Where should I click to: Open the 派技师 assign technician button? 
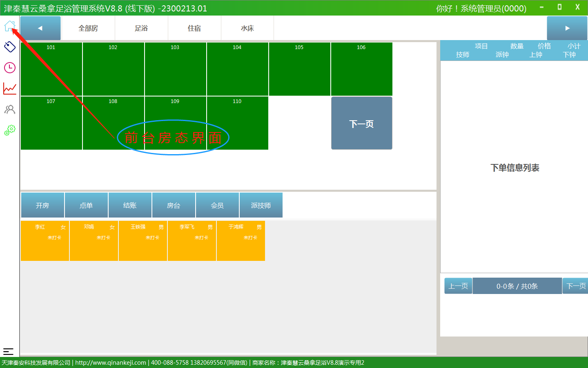coord(261,205)
